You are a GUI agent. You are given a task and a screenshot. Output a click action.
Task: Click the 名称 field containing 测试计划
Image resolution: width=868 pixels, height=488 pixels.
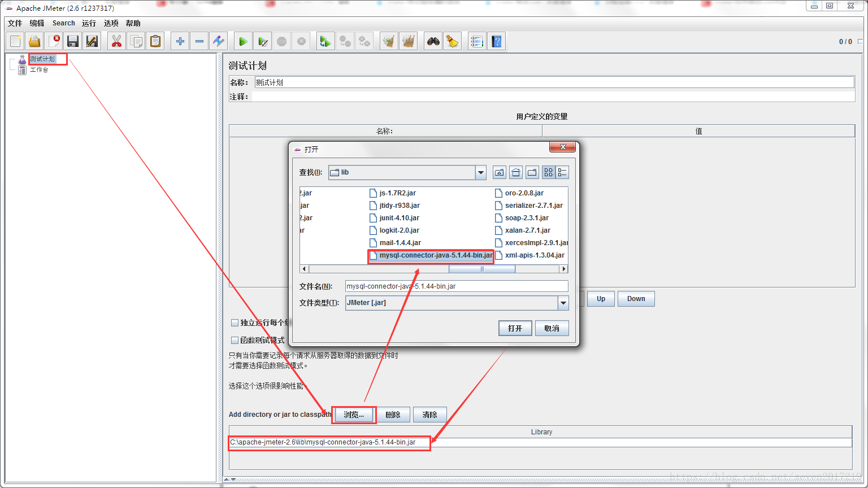(554, 82)
